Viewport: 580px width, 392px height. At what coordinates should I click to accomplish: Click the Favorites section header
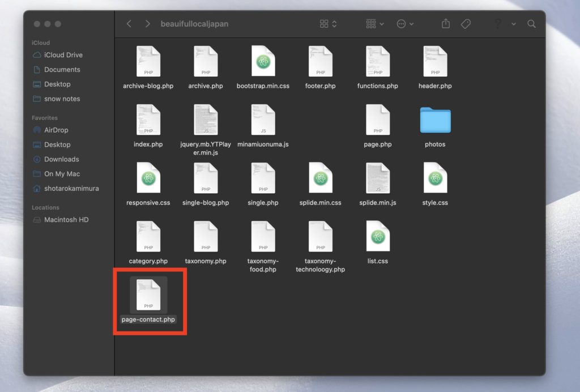(x=45, y=118)
